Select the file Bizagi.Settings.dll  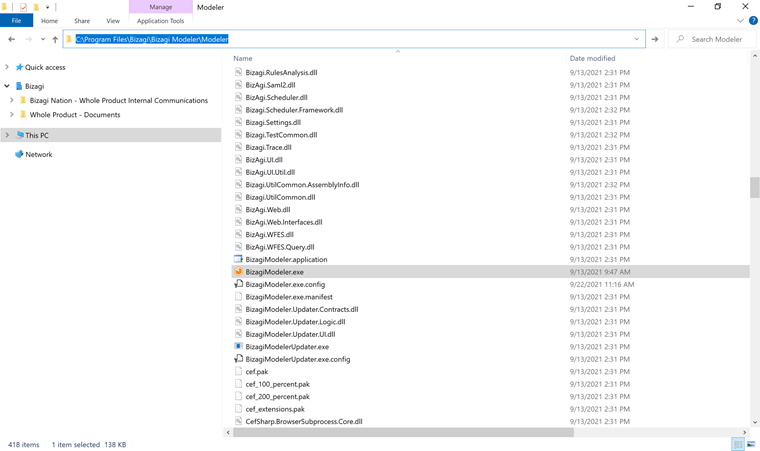(x=273, y=122)
